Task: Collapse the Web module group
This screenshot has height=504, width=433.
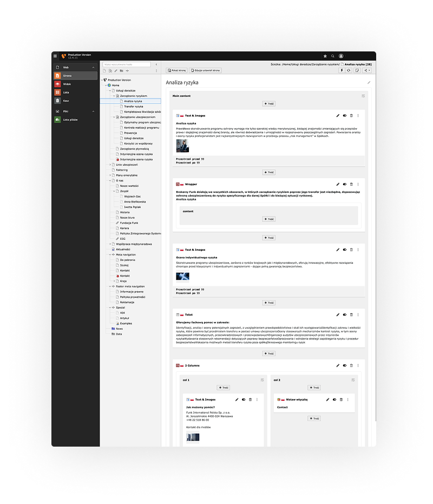Action: point(93,67)
